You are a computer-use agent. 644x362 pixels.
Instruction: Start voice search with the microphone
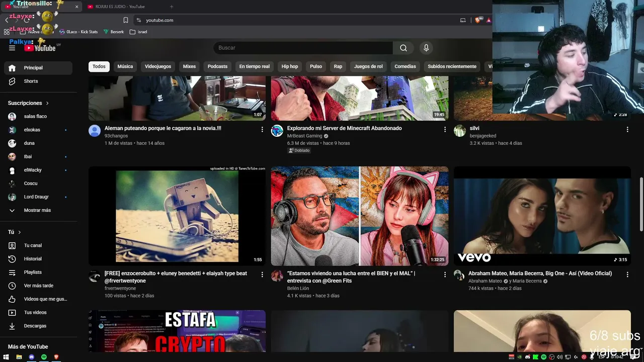426,48
